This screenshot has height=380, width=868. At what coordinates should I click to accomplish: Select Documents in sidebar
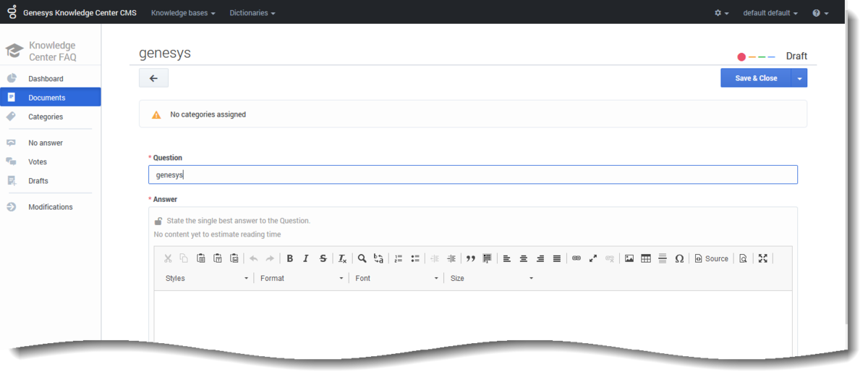(x=51, y=97)
